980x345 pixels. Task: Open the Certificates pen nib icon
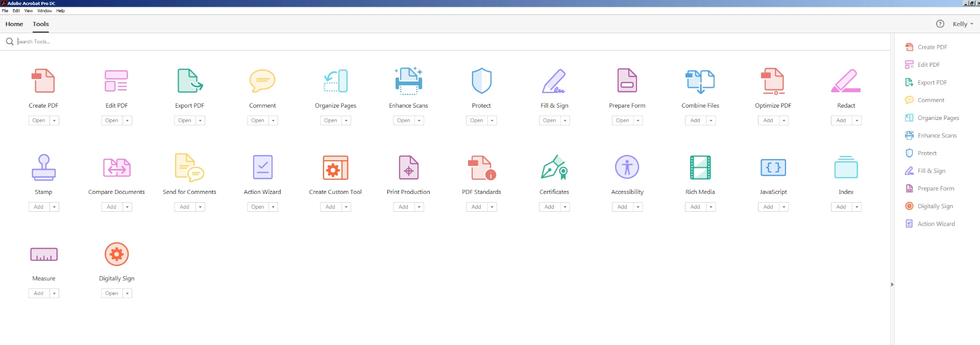click(554, 167)
